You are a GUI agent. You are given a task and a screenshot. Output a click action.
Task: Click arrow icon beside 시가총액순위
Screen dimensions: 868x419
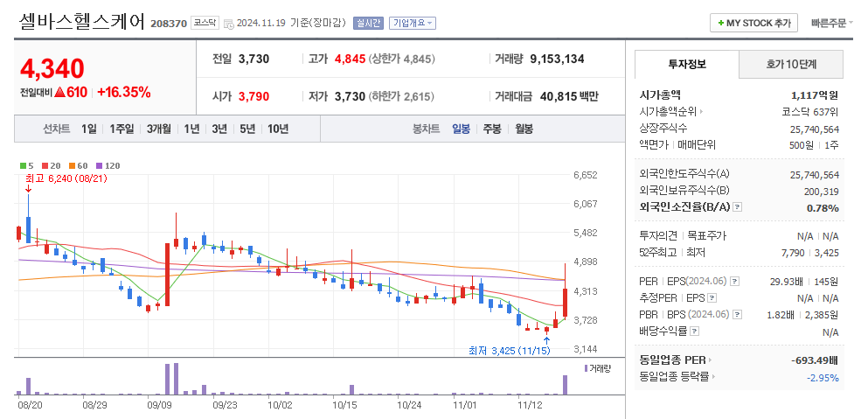click(x=701, y=112)
